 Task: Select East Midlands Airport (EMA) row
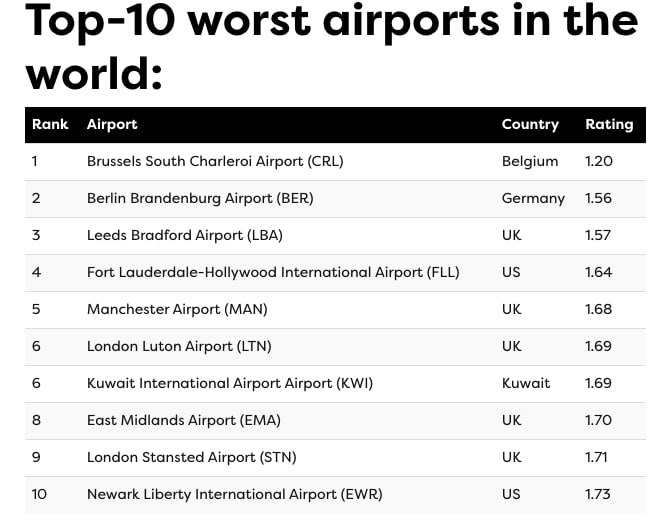(x=184, y=420)
